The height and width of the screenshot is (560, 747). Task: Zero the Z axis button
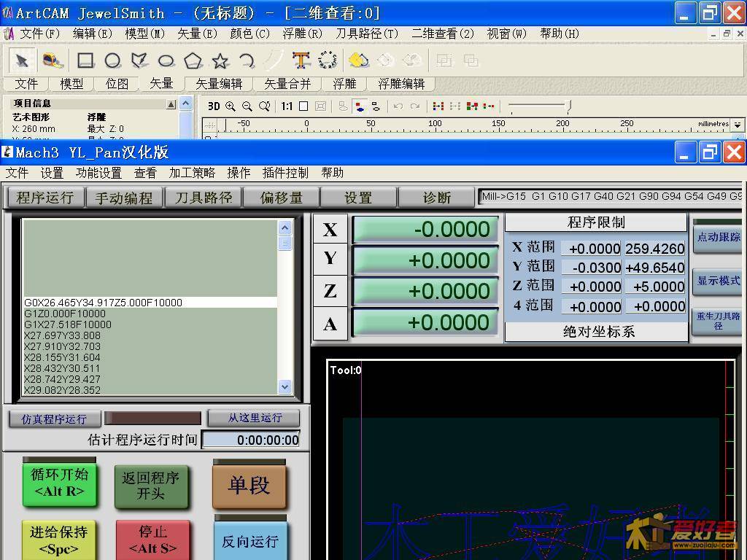[330, 290]
